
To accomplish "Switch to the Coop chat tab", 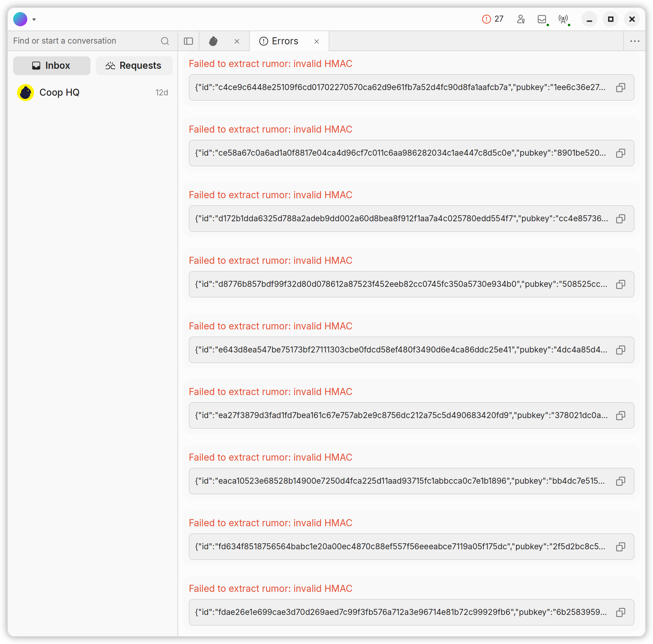I will tap(213, 41).
